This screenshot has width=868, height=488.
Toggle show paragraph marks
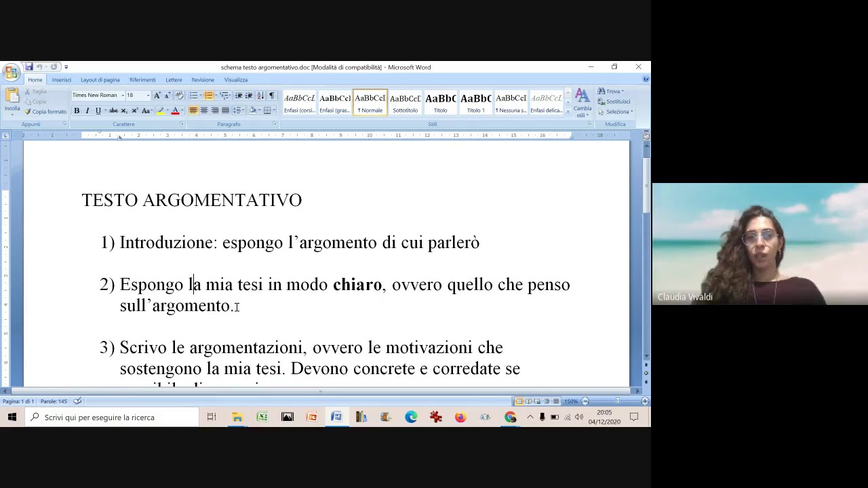272,96
